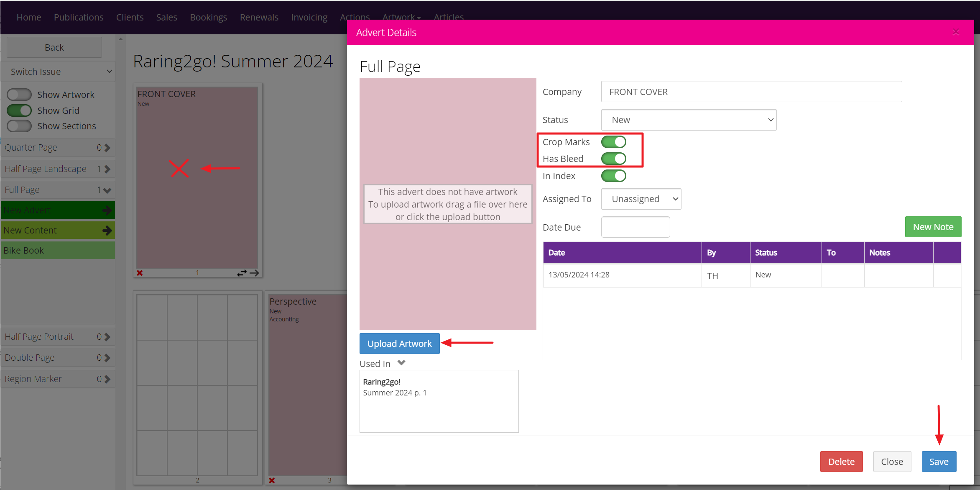Open the Publications menu
The image size is (980, 490).
(79, 17)
